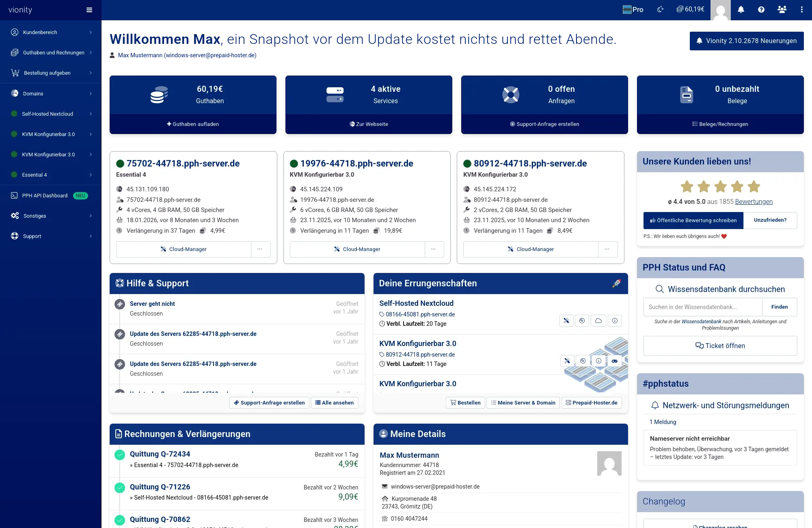Open Cloud-Manager for 75702-44718.pph-server.de
Image resolution: width=812 pixels, height=528 pixels.
click(184, 249)
